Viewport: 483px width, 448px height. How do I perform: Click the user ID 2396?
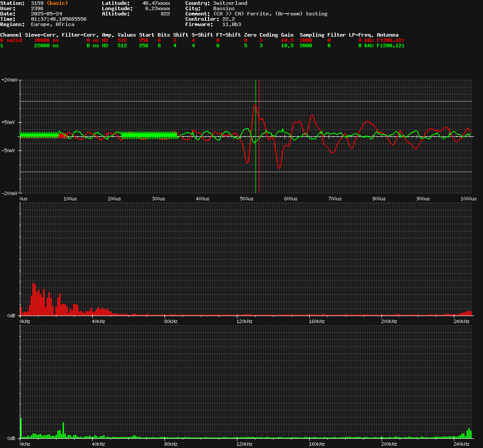[x=37, y=8]
